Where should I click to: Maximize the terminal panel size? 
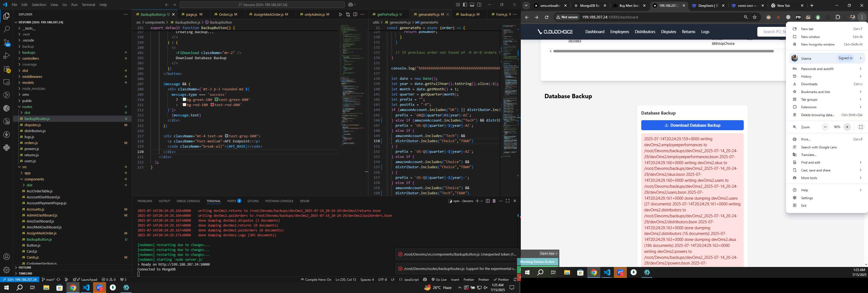click(x=508, y=201)
